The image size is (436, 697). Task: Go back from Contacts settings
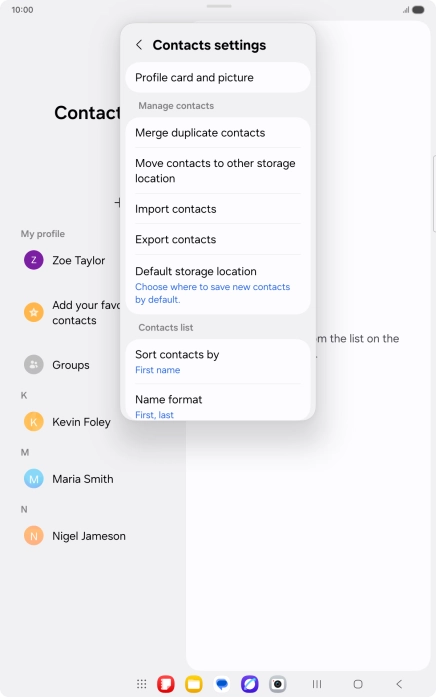[x=139, y=45]
